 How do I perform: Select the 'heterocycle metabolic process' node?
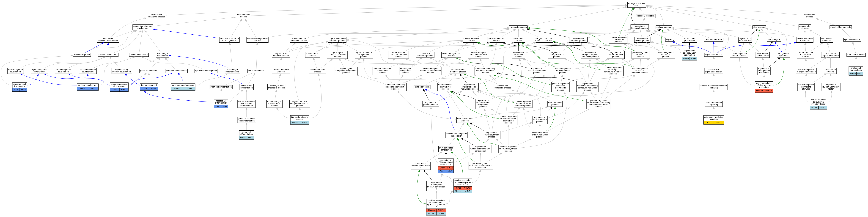[x=425, y=55]
